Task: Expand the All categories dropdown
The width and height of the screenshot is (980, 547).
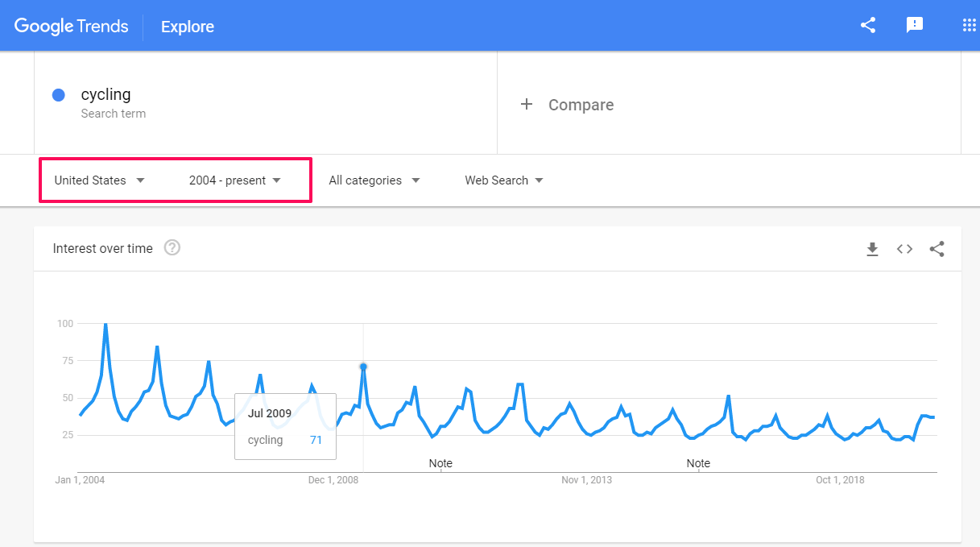Action: tap(374, 180)
